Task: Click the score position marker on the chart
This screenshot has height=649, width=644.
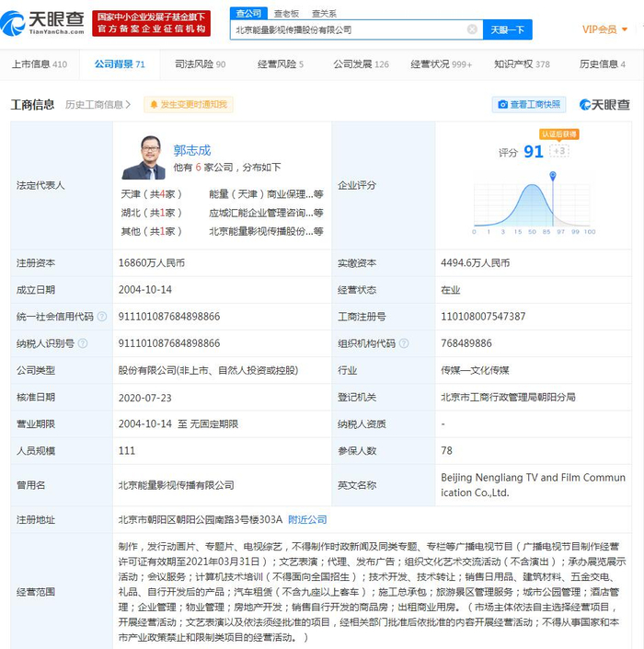Action: coord(553,176)
